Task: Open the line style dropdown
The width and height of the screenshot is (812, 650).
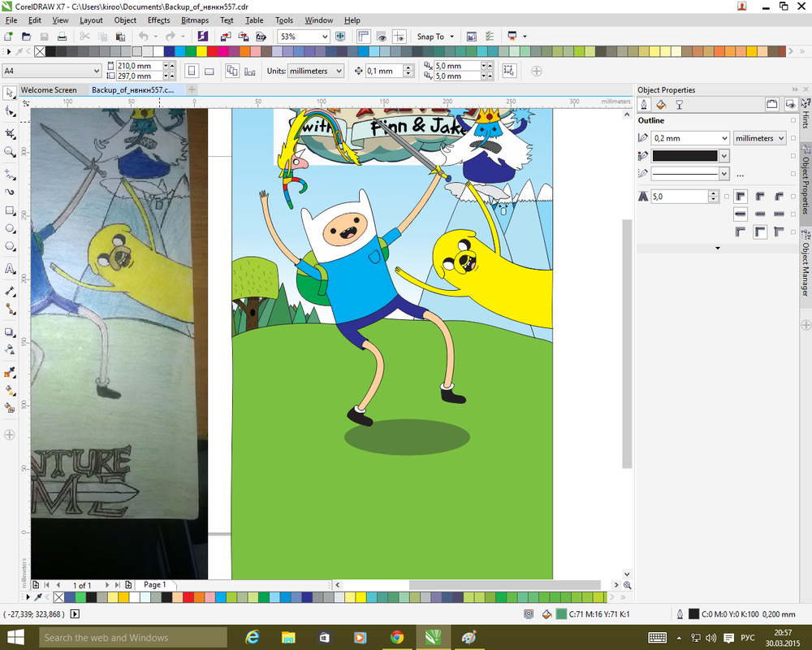Action: click(x=724, y=173)
